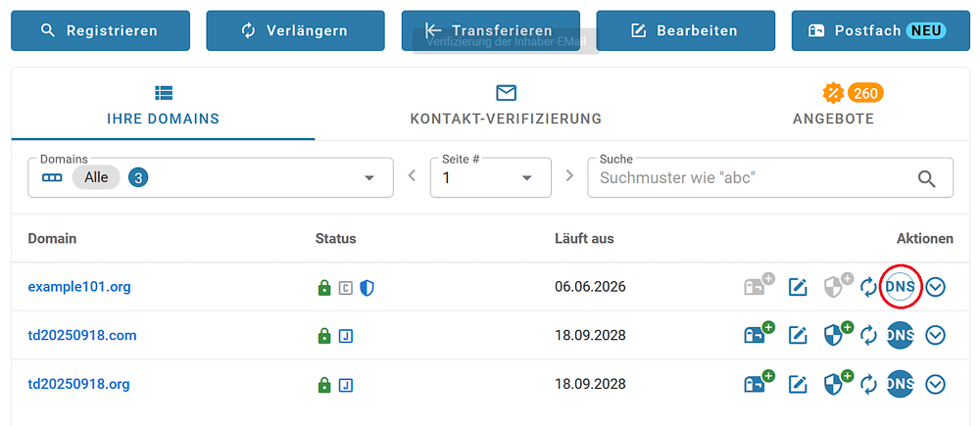This screenshot has height=426, width=980.
Task: Open the Domains filter dropdown
Action: coord(369,178)
